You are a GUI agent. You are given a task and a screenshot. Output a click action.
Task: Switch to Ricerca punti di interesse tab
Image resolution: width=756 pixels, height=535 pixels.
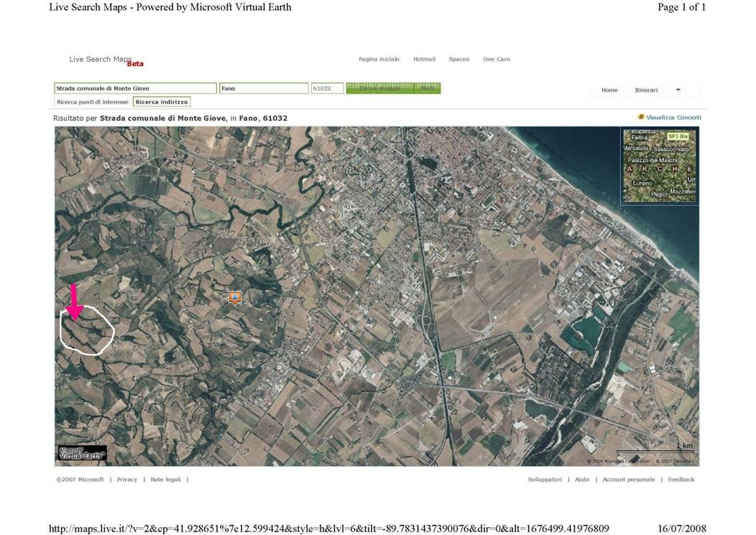tap(93, 102)
